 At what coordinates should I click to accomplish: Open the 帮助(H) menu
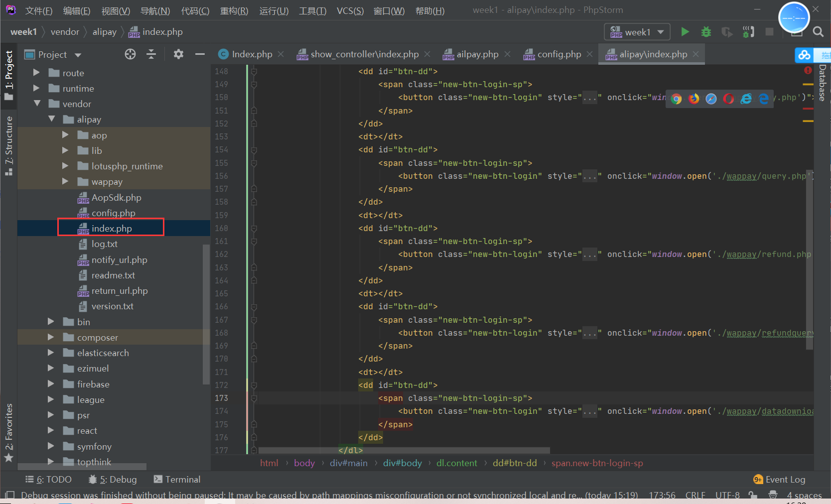click(x=429, y=10)
